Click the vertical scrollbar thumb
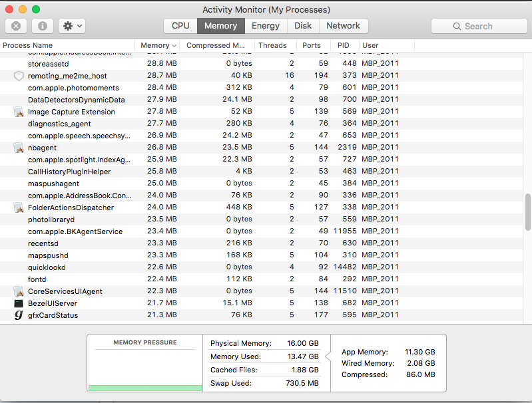This screenshot has width=532, height=403. (527, 212)
